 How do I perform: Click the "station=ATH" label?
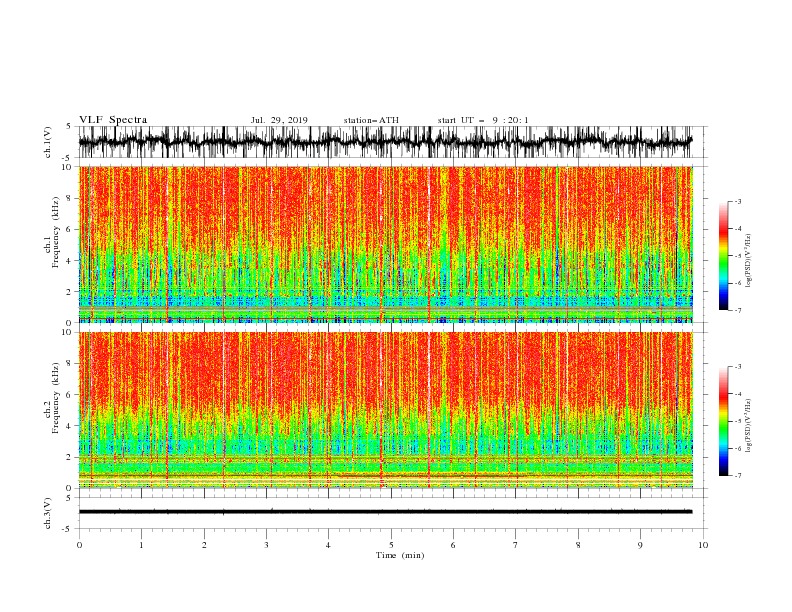371,120
